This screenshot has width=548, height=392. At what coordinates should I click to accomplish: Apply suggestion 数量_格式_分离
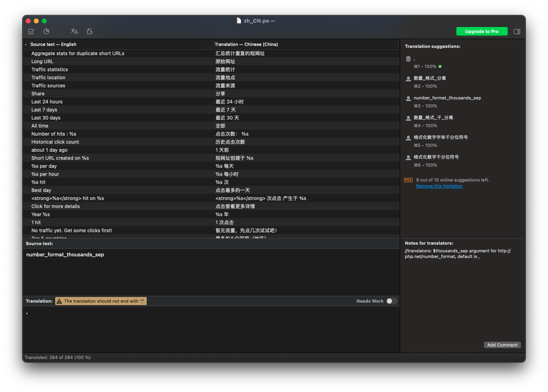click(430, 78)
